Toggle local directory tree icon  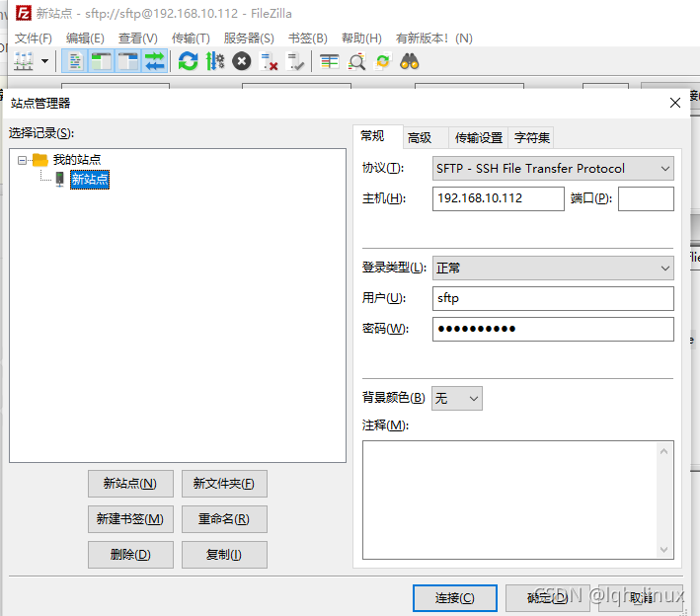pyautogui.click(x=102, y=61)
